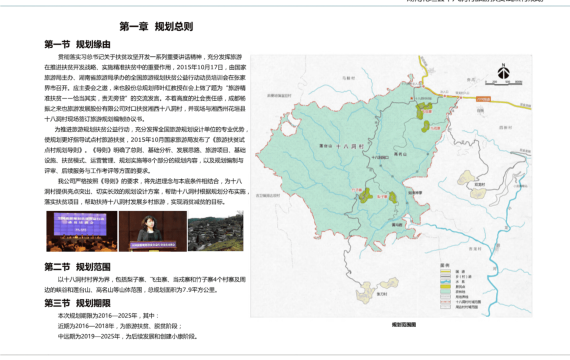Viewport: 570px width, 360px height.
Task: Click the photo of the woman speaking at a podium
Action: [153, 231]
